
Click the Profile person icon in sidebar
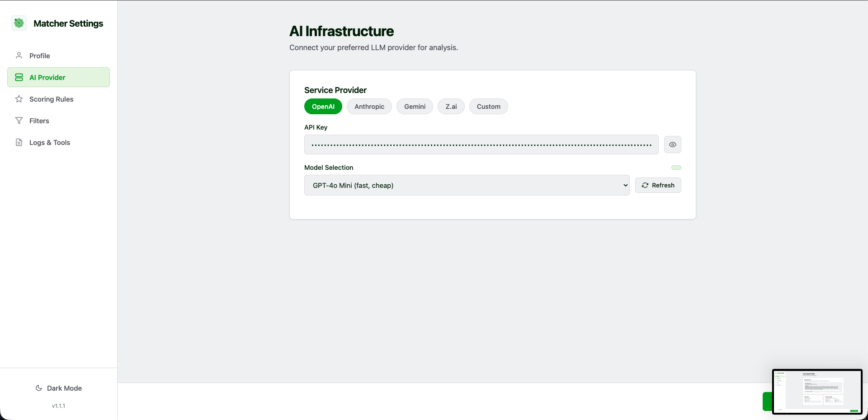click(x=19, y=56)
